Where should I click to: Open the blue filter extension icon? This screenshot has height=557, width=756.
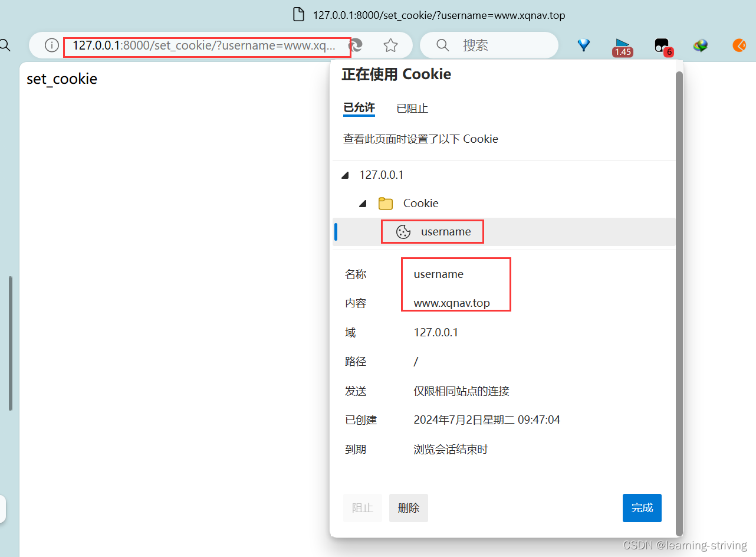[583, 45]
